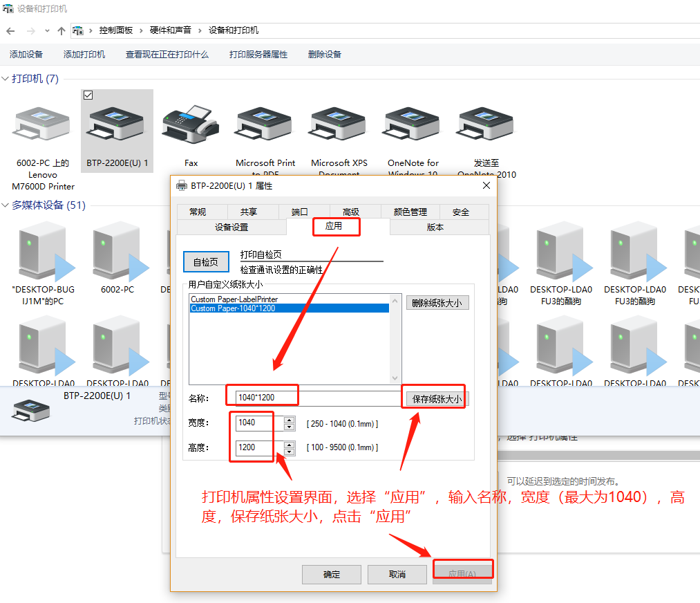Click 添加设备 in the toolbar

pos(26,55)
